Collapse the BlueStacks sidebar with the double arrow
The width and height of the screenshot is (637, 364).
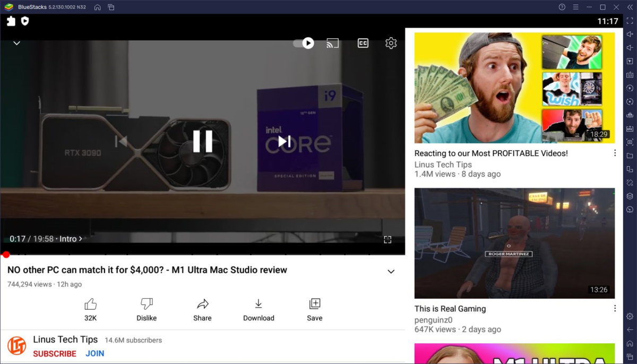(630, 7)
